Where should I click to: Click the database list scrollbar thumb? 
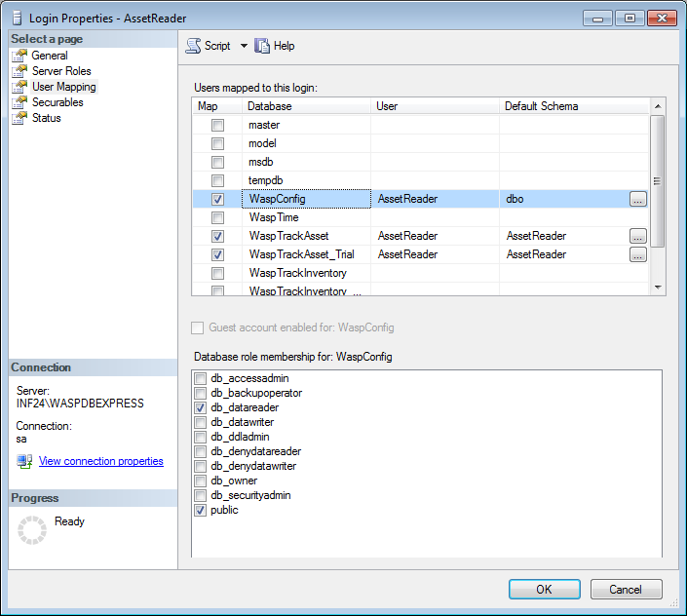(658, 181)
